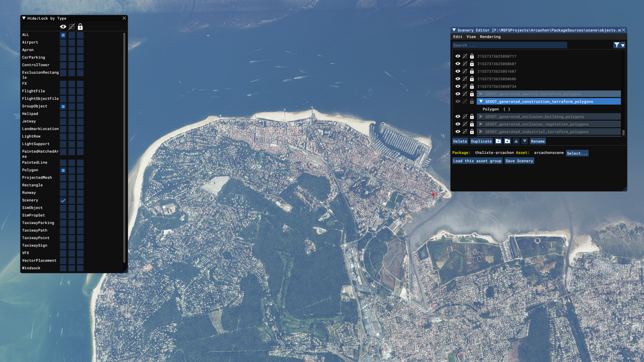
Task: Lock the exclusion_building_polygons group
Action: coord(472,117)
